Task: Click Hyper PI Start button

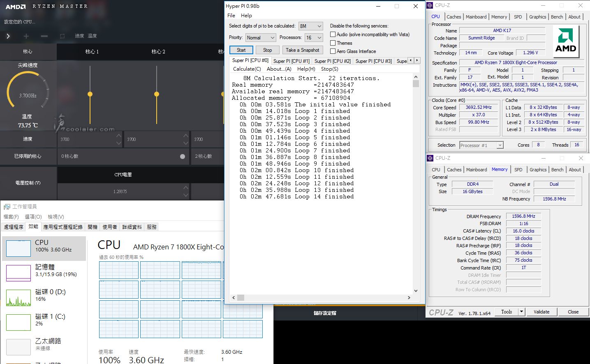Action: pos(241,50)
